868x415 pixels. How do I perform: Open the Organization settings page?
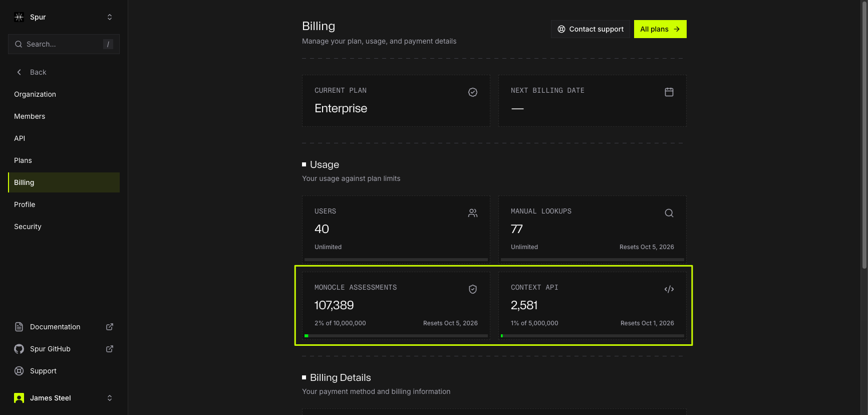click(x=64, y=94)
